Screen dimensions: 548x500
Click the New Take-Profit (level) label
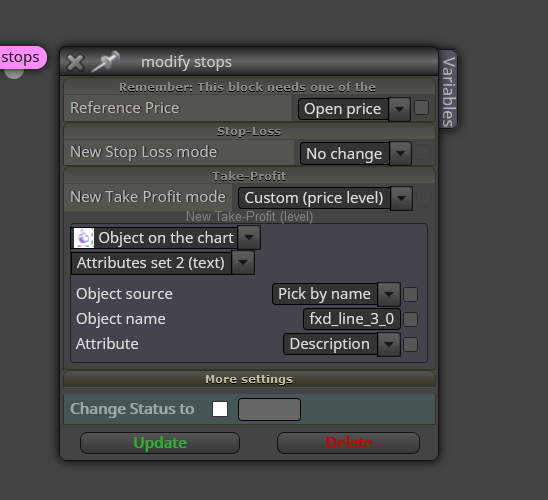tap(249, 217)
